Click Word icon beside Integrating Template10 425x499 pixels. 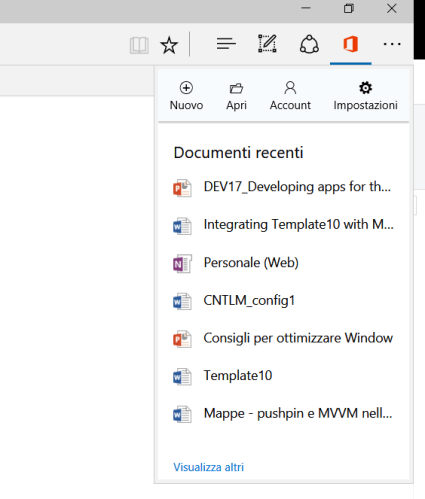(x=182, y=226)
